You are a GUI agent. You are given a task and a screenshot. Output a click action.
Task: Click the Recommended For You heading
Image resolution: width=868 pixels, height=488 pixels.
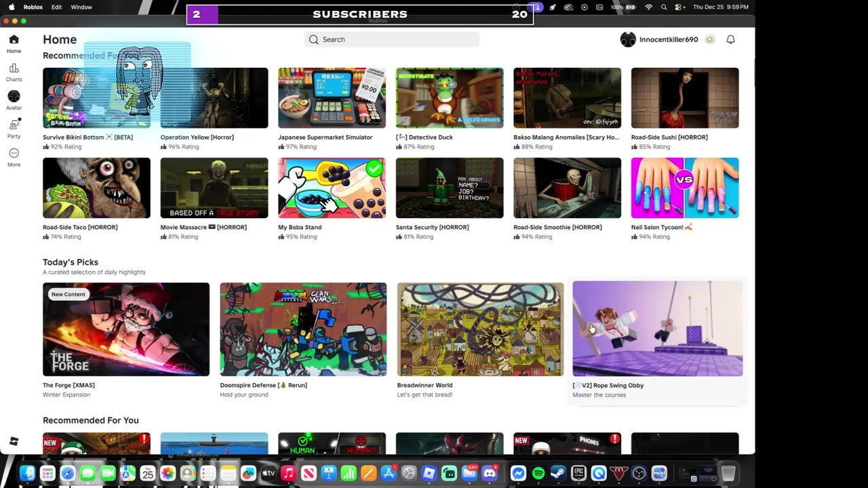click(91, 420)
